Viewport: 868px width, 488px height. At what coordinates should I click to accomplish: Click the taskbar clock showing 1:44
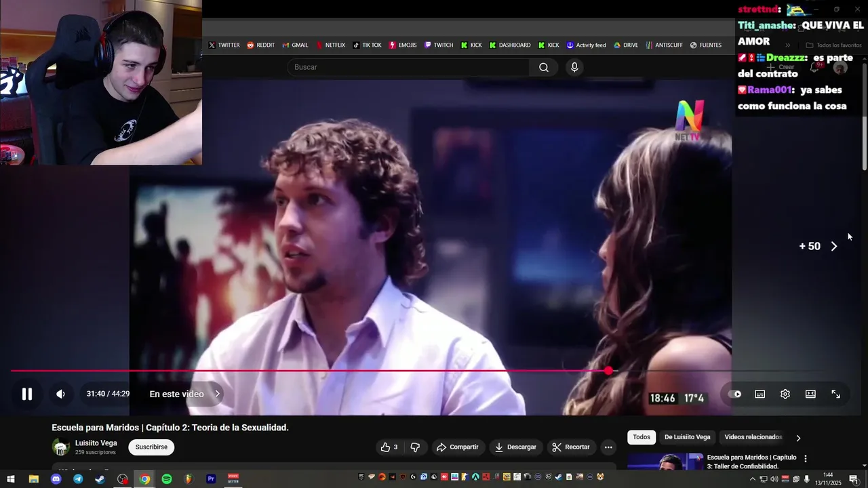[x=828, y=479]
